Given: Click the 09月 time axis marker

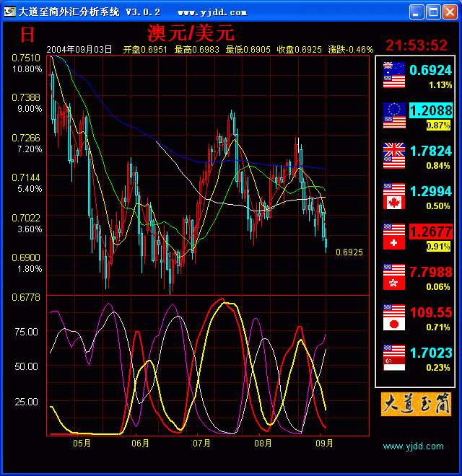Looking at the screenshot, I should (x=324, y=444).
